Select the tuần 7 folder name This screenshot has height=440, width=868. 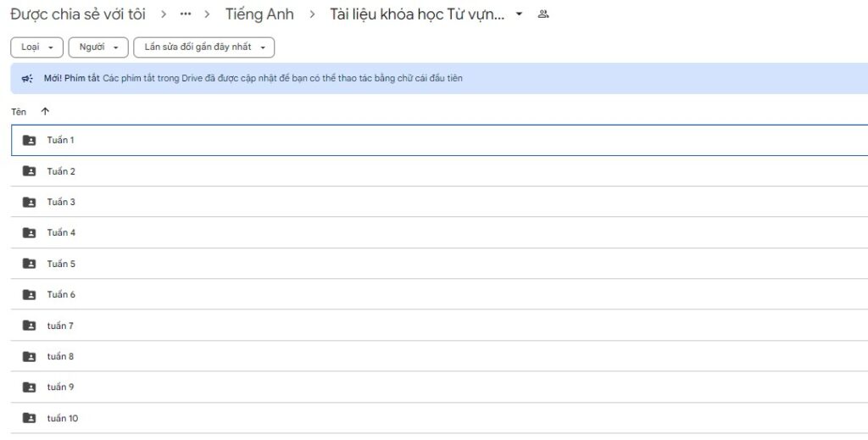[60, 326]
